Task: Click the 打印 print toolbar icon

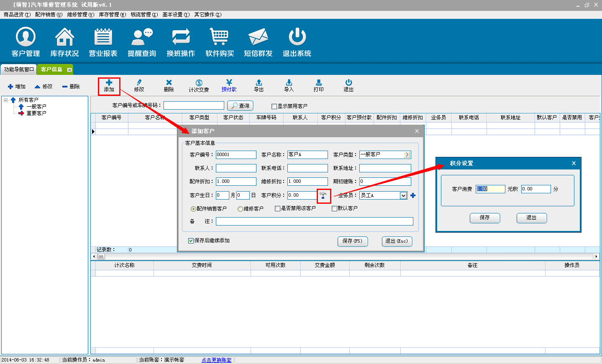Action: pos(318,85)
